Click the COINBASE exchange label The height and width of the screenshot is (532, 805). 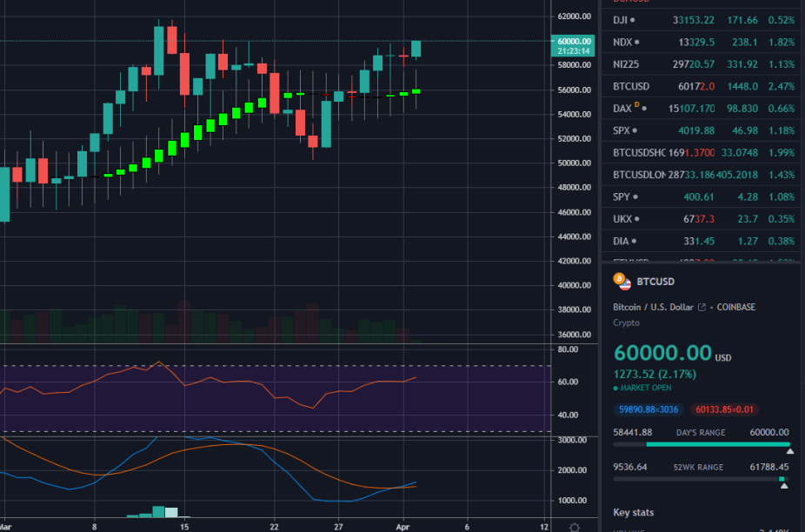(736, 307)
